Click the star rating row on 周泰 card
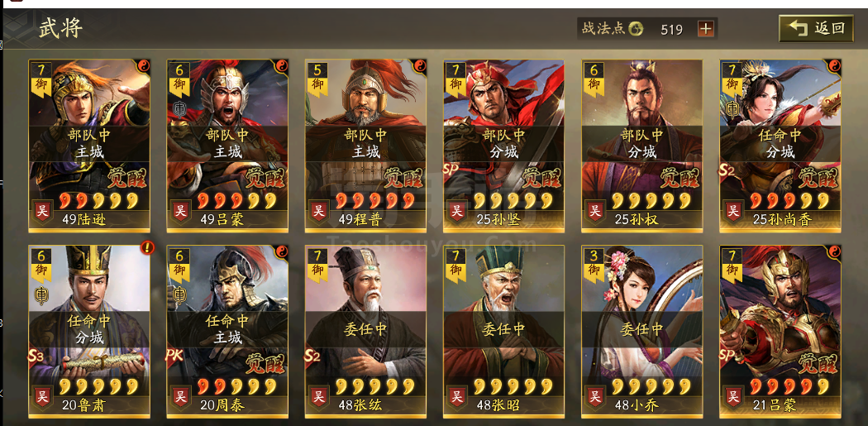Screen dimensions: 868x426 tap(237, 385)
